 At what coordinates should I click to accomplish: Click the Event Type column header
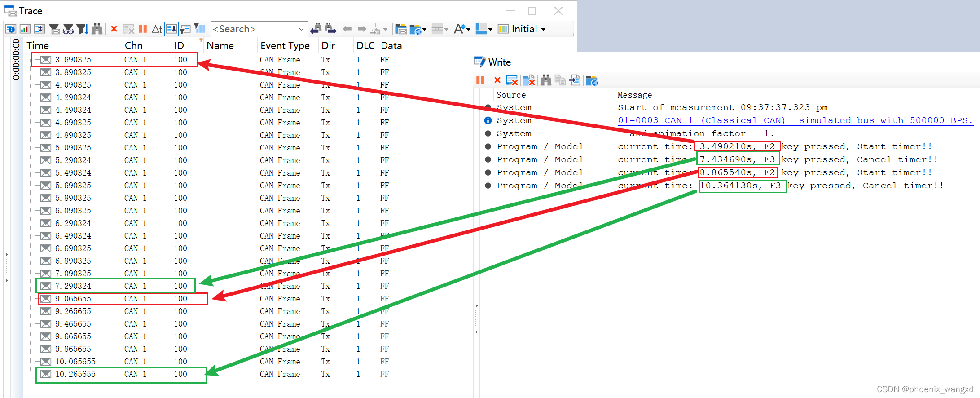(x=285, y=45)
